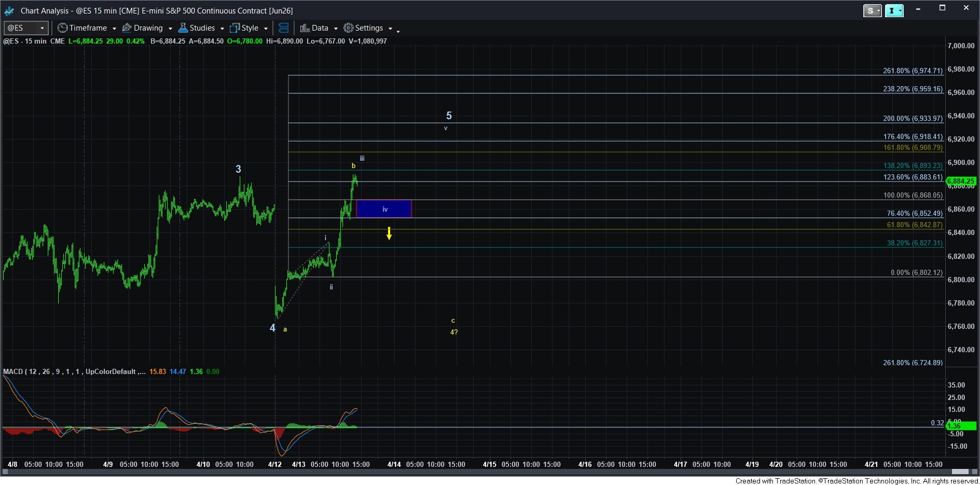Click the Drawing pencil icon
This screenshot has width=980, height=485.
coord(127,28)
